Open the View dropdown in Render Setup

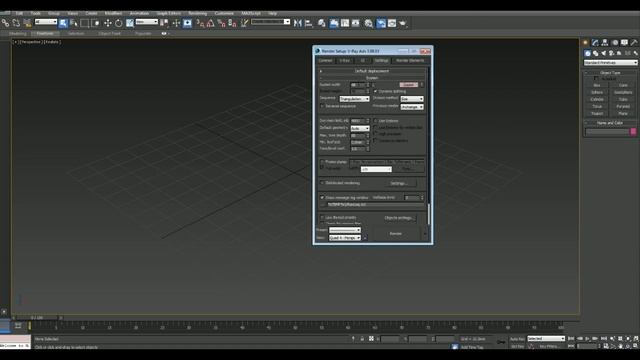(345, 238)
